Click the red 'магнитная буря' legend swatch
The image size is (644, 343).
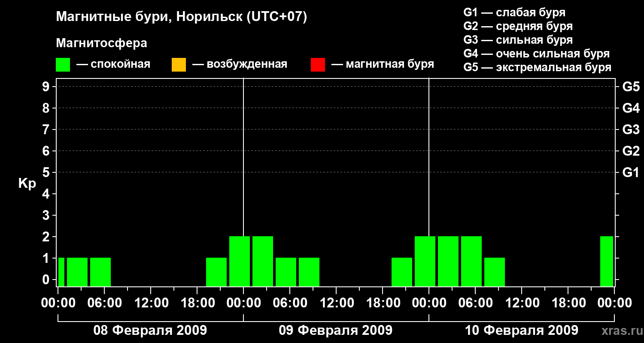click(x=318, y=65)
